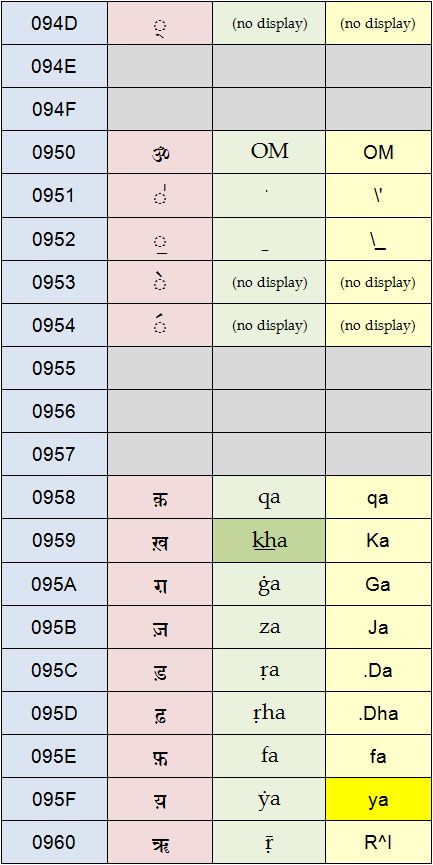Click the Ja cell in yellow column

(378, 627)
